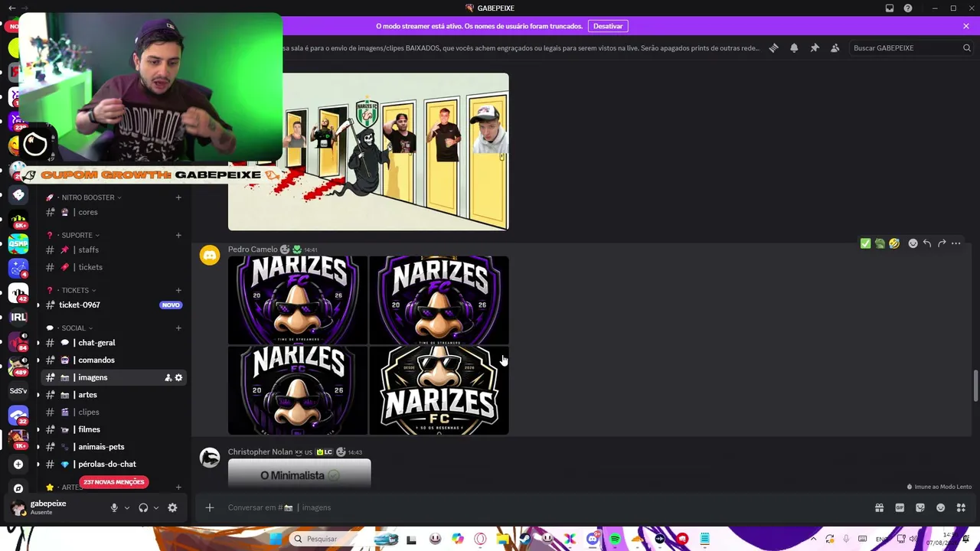980x551 pixels.
Task: Deafen audio with the headphones button
Action: [x=143, y=507]
